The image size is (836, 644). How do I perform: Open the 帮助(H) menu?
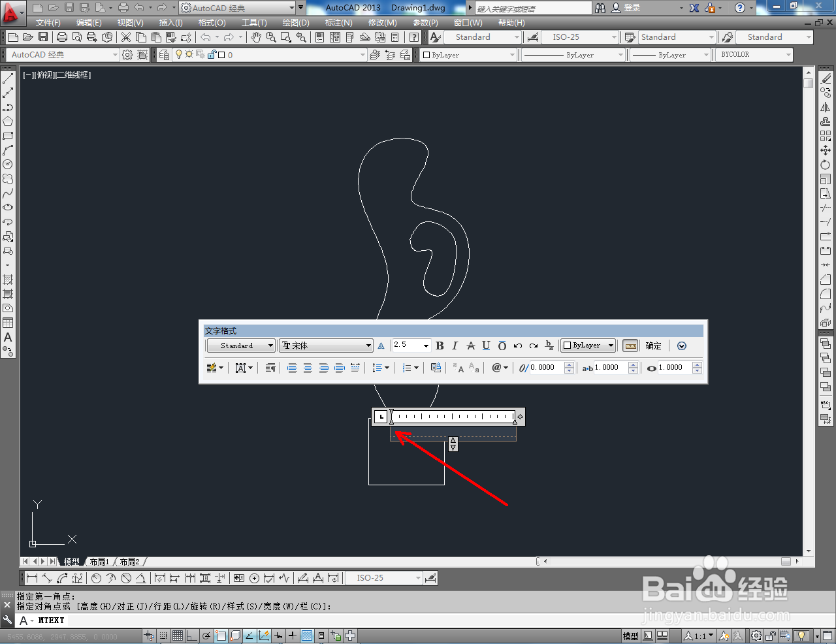pos(511,22)
